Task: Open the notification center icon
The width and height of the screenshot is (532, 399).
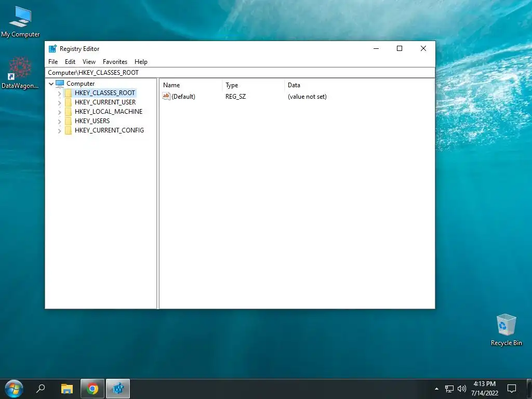Action: pyautogui.click(x=512, y=389)
